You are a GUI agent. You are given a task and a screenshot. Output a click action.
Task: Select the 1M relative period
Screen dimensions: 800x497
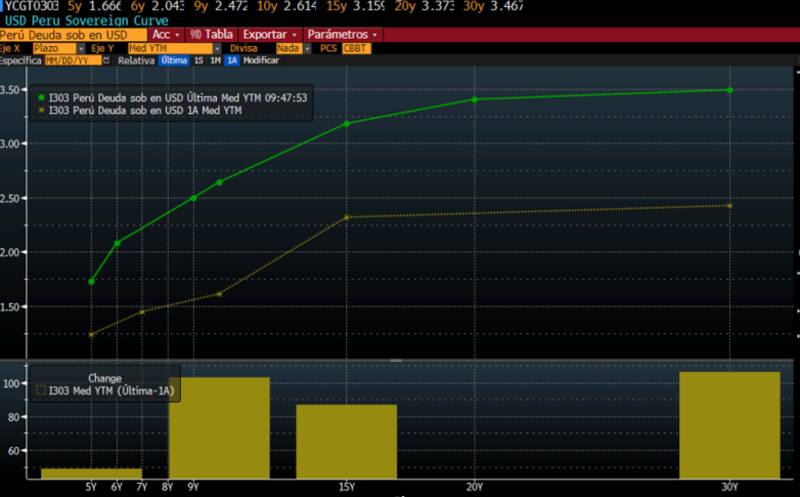pyautogui.click(x=214, y=60)
